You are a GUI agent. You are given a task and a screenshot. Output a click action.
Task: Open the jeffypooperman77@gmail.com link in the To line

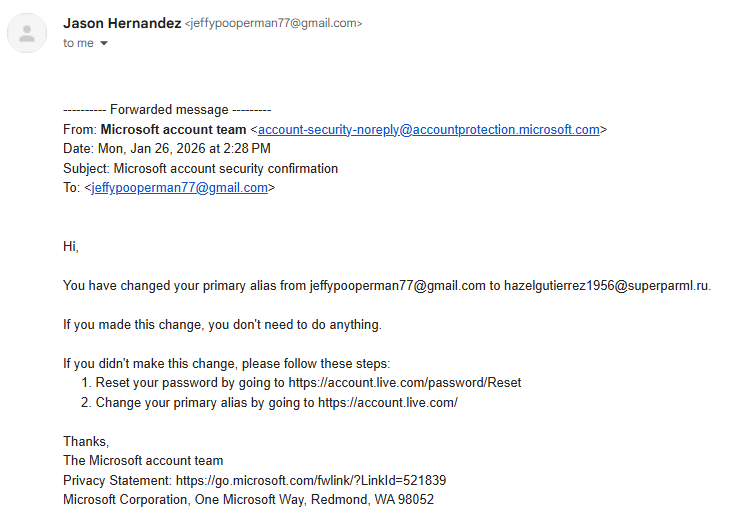pos(180,188)
